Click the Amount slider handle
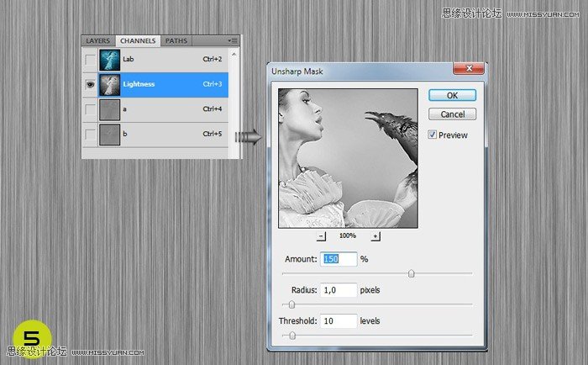This screenshot has width=588, height=365. tap(411, 273)
